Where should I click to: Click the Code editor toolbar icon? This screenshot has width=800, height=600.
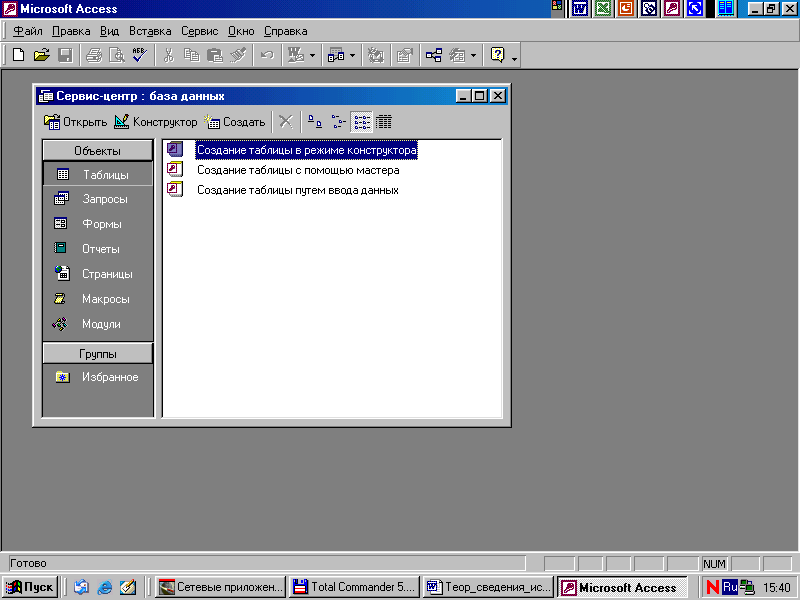tap(376, 55)
